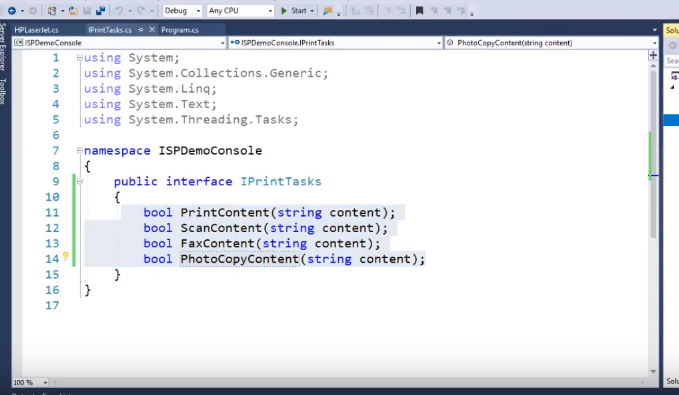Click the clear bookmarks icon
Image resolution: width=679 pixels, height=395 pixels.
(x=461, y=10)
